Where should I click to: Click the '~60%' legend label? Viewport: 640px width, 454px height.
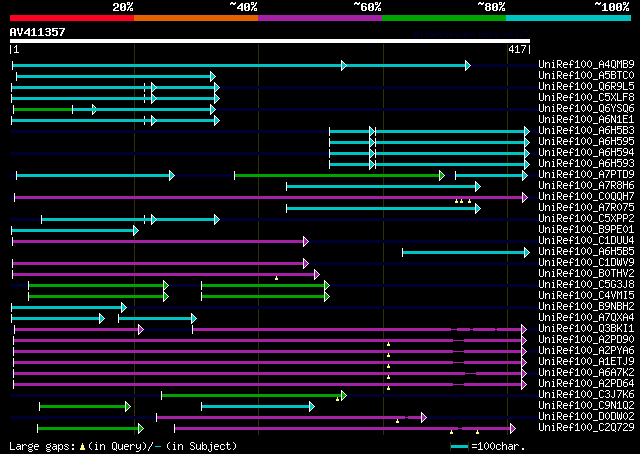(x=367, y=7)
